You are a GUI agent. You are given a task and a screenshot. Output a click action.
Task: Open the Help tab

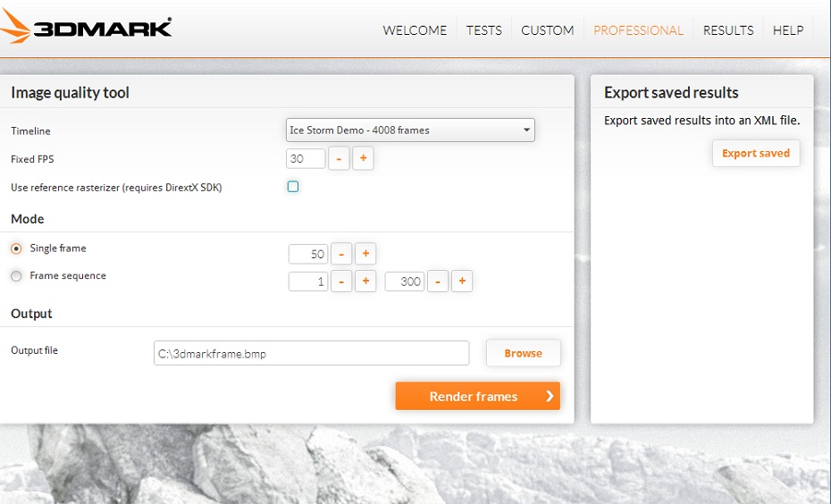click(787, 30)
